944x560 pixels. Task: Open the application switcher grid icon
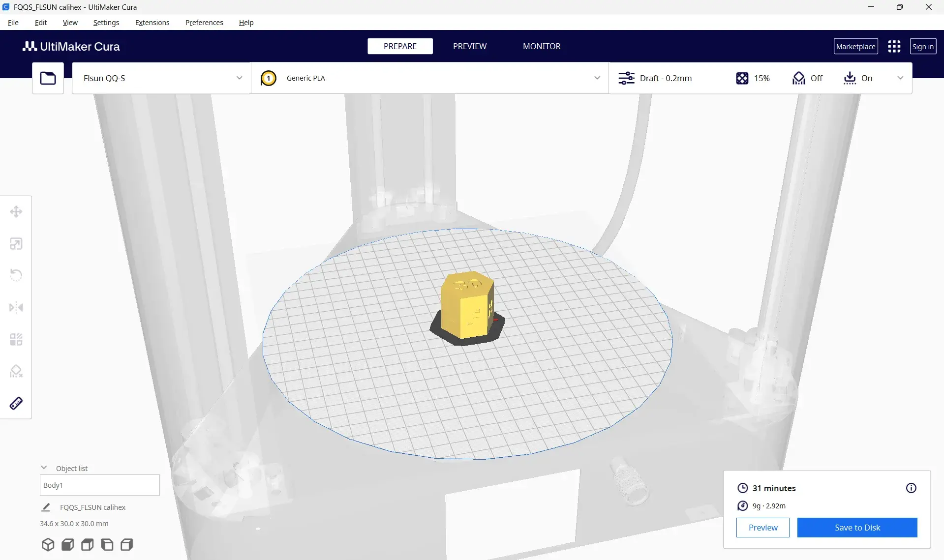[x=894, y=46]
